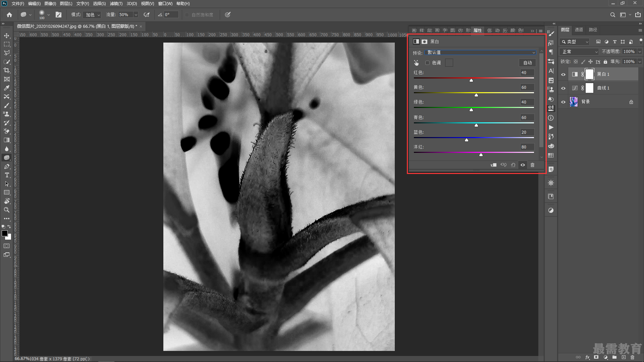The width and height of the screenshot is (644, 362).
Task: Open the layer filter type dropdown 类型
Action: coord(575,42)
